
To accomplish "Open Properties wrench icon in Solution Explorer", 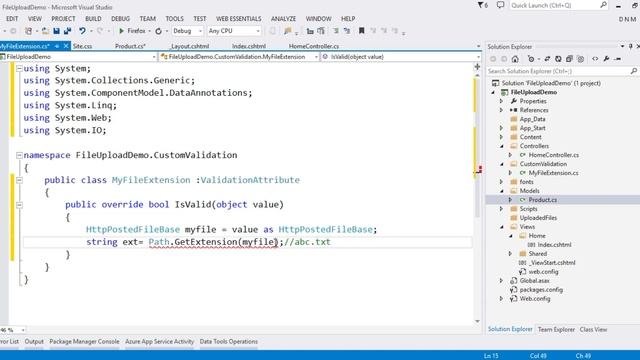I will click(x=606, y=59).
